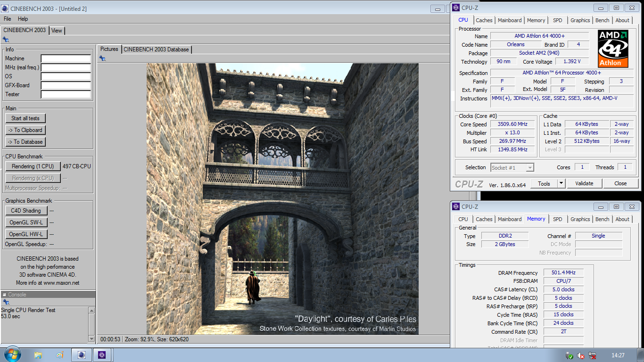Image resolution: width=644 pixels, height=362 pixels.
Task: Click the Core Speed value 3509.60 MHz
Action: pyautogui.click(x=512, y=124)
